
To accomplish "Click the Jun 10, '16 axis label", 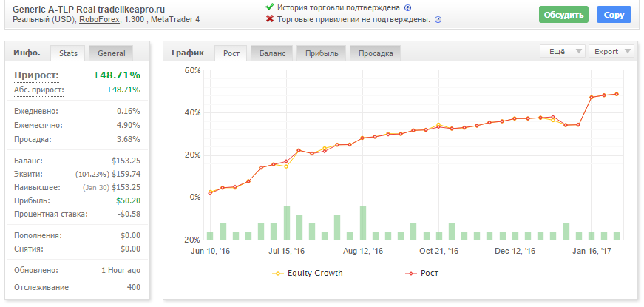I will pyautogui.click(x=210, y=251).
